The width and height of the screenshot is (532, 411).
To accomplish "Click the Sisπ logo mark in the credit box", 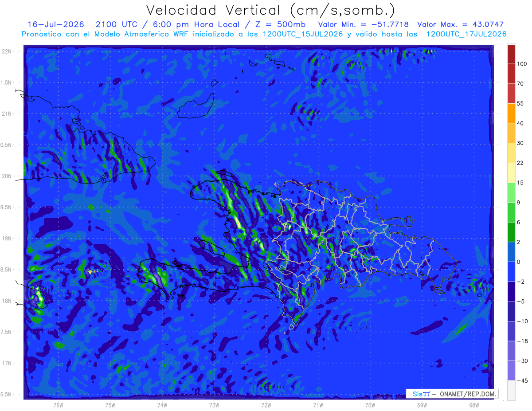I will [x=421, y=394].
